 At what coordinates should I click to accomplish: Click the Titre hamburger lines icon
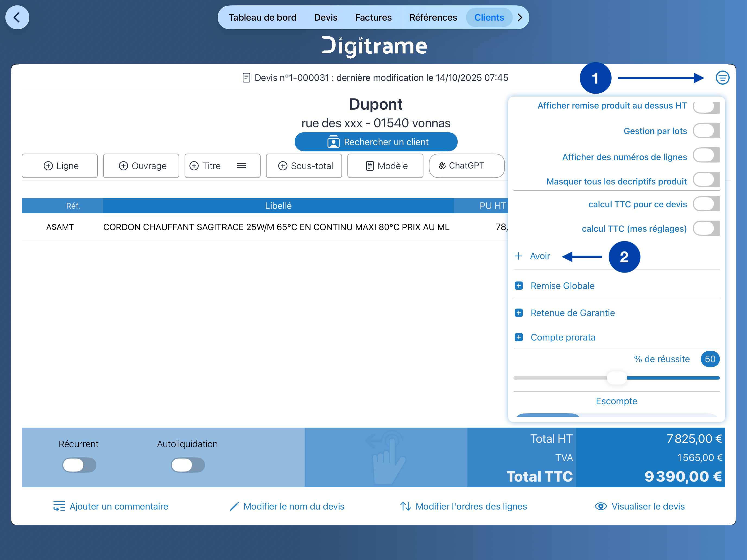[241, 166]
